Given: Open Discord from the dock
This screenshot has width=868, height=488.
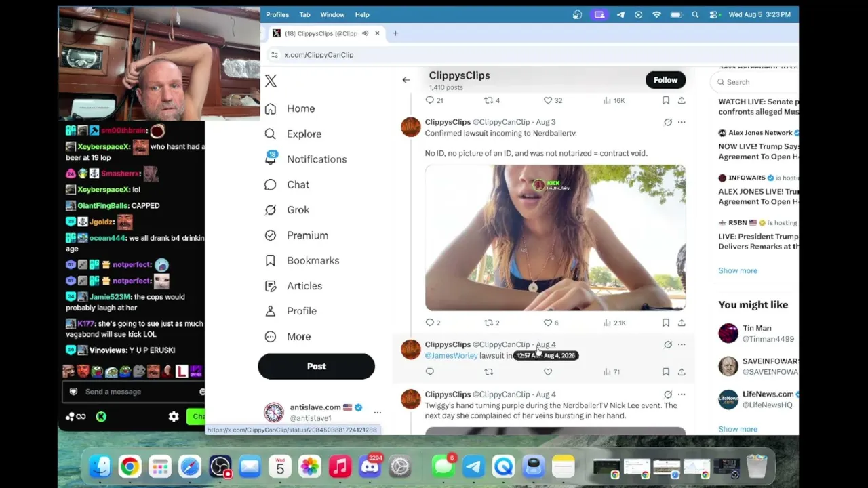Looking at the screenshot, I should (x=370, y=466).
